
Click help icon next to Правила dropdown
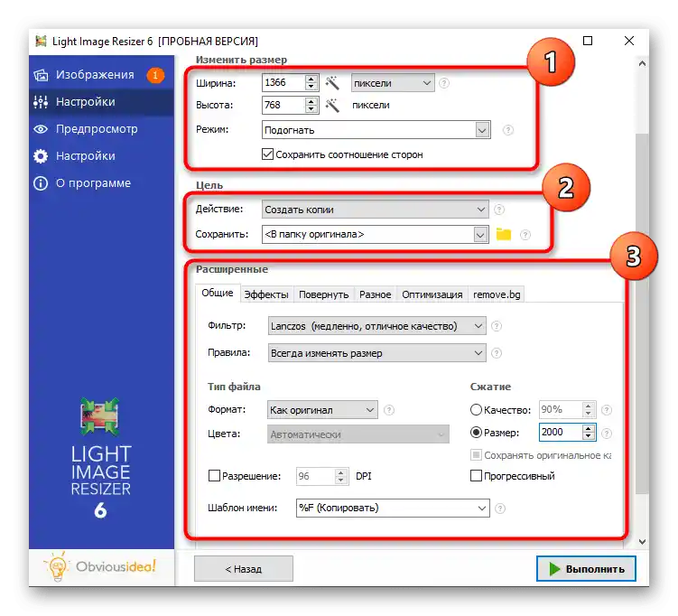click(x=497, y=353)
